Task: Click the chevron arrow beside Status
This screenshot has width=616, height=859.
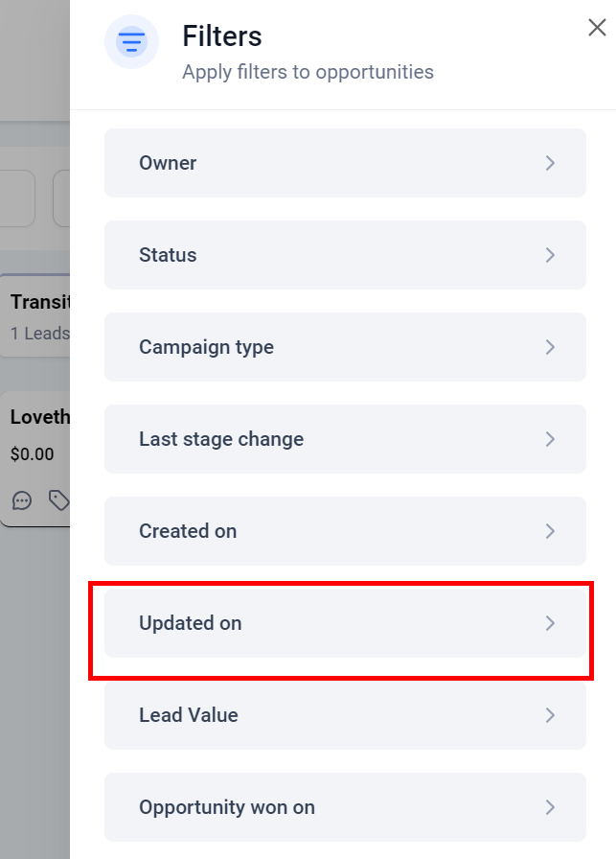Action: pyautogui.click(x=550, y=255)
